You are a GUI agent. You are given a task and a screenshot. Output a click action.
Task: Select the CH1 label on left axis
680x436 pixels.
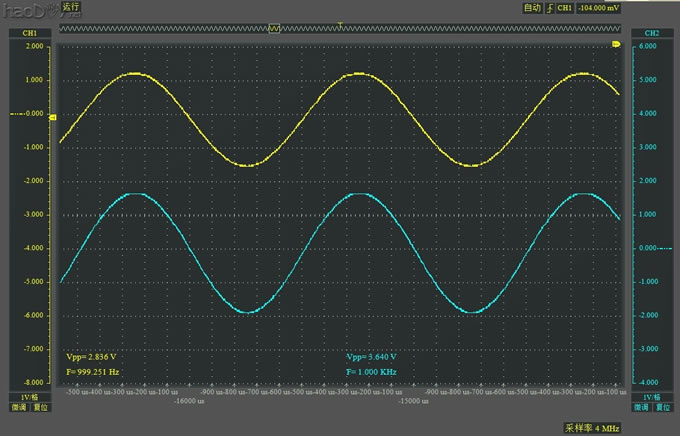29,34
